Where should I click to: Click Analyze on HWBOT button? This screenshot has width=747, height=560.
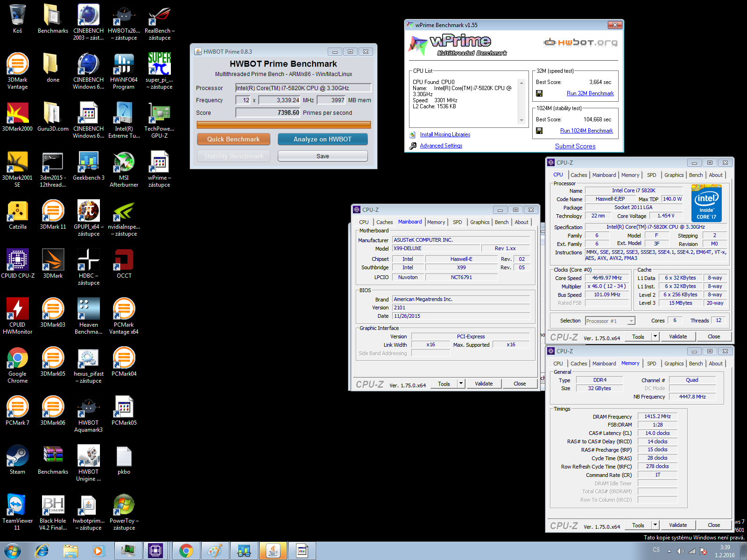[x=323, y=139]
